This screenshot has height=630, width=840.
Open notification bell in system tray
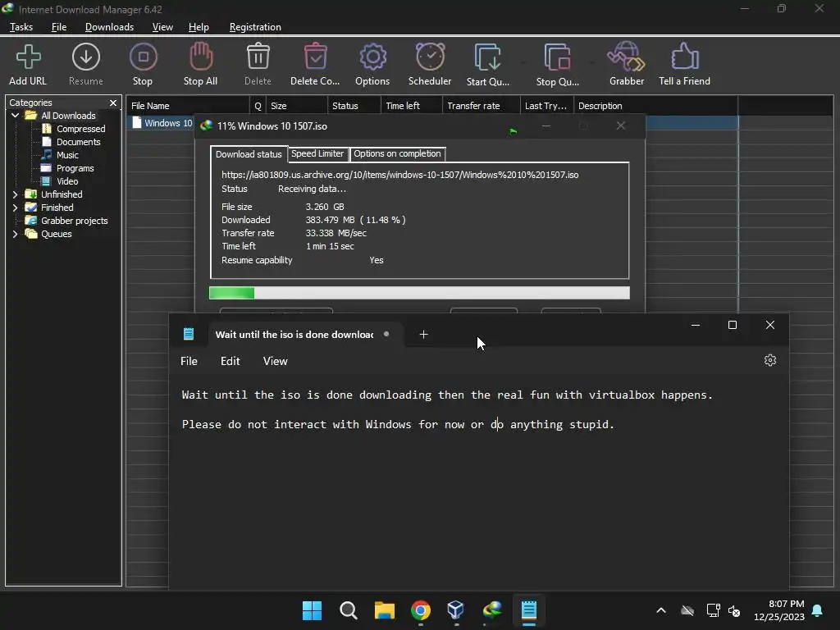tap(818, 610)
